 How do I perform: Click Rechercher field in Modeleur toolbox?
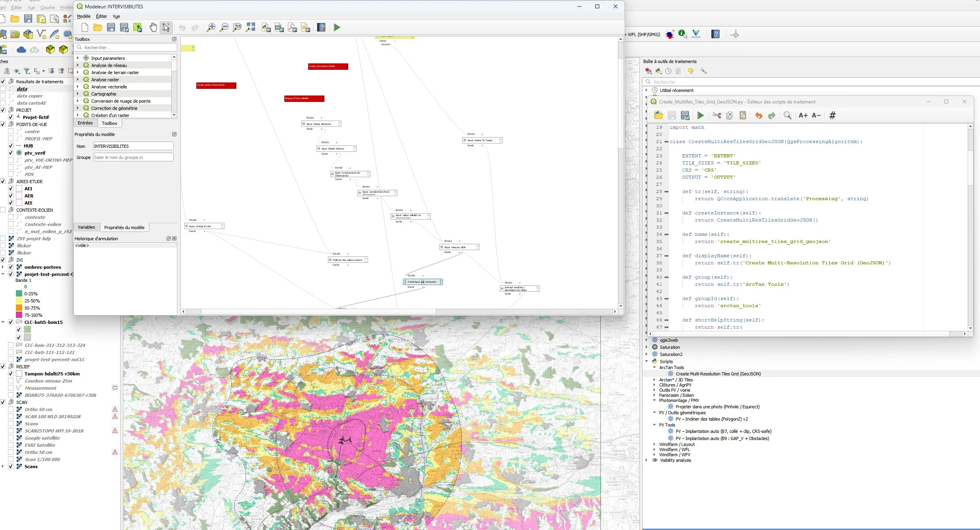(126, 48)
